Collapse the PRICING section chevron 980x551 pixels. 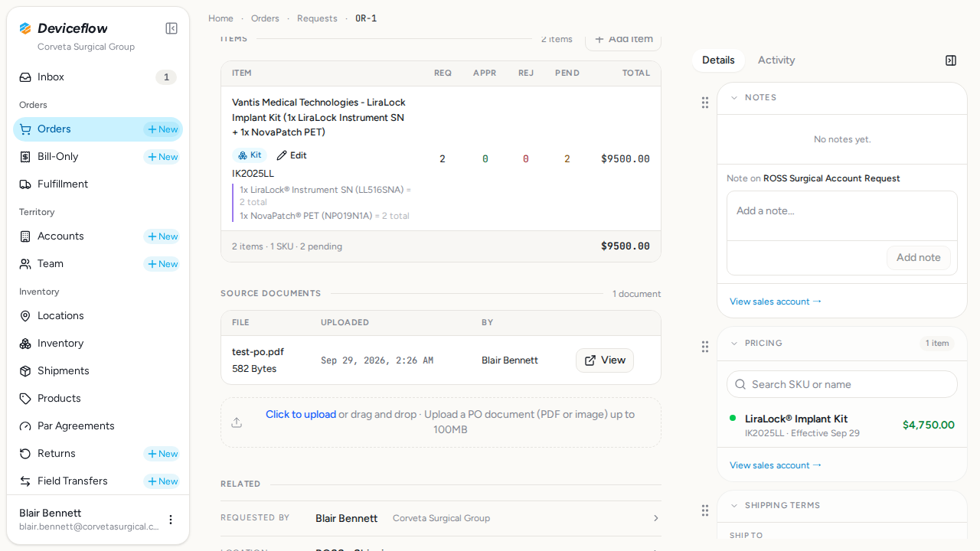coord(734,344)
